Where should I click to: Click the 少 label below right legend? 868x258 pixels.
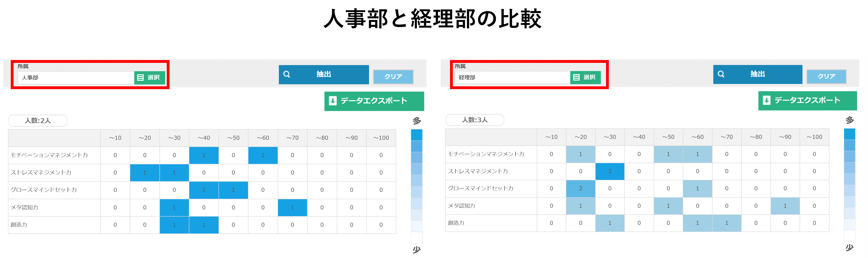pos(849,248)
